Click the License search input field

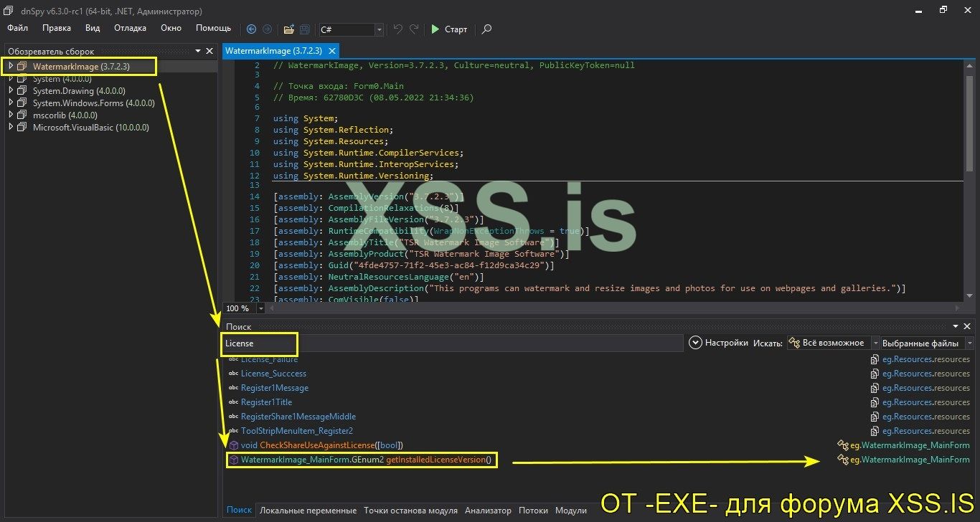(452, 343)
